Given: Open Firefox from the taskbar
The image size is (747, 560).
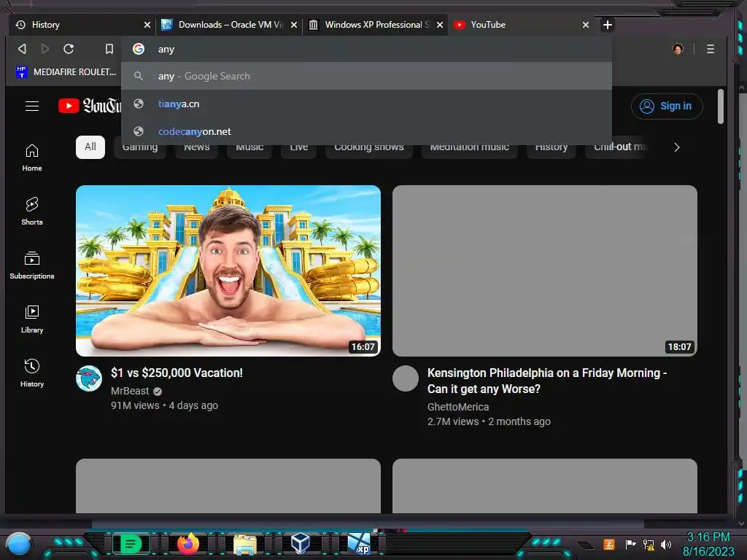Looking at the screenshot, I should coord(187,543).
